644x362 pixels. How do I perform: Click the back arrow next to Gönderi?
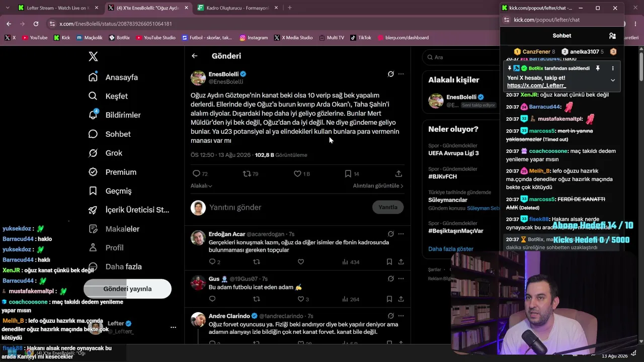pos(195,56)
